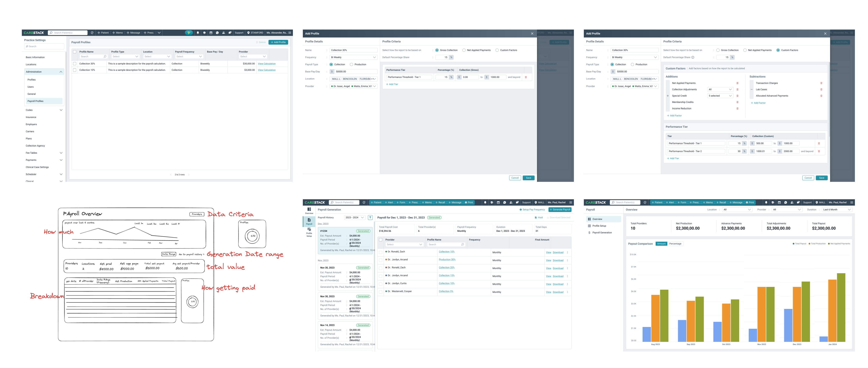This screenshot has height=368, width=868.
Task: Tick the select-all checkbox in the Payroll Profiles table
Action: tap(74, 52)
